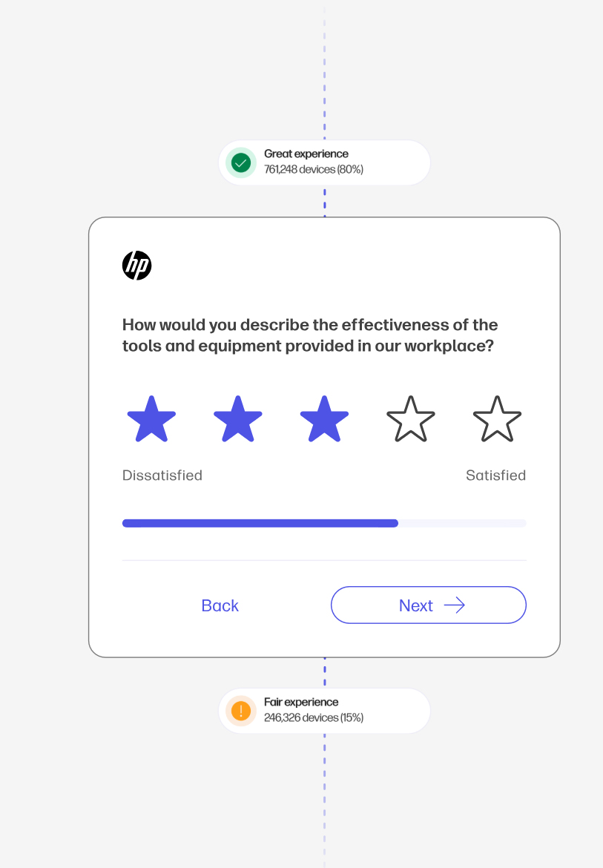This screenshot has height=868, width=603.
Task: Click the green checkmark icon
Action: click(x=240, y=162)
